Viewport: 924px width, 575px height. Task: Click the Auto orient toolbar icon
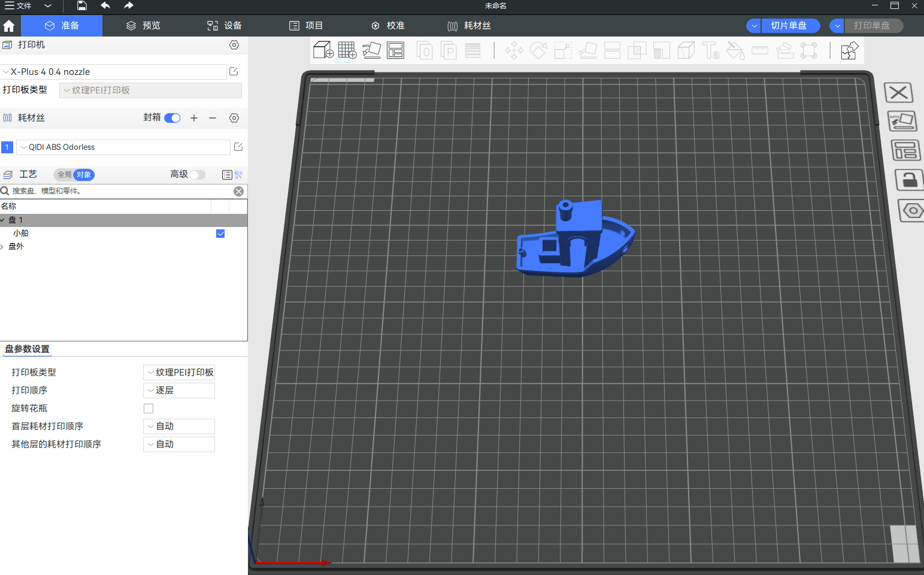371,50
